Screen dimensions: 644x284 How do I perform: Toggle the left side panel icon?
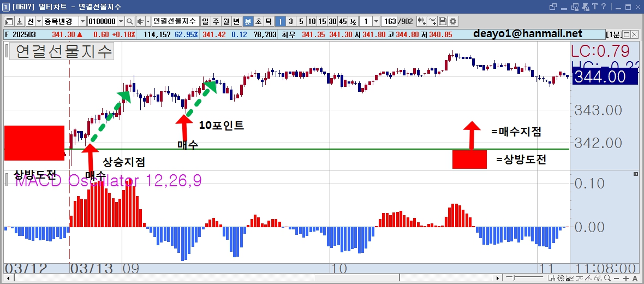[9, 21]
